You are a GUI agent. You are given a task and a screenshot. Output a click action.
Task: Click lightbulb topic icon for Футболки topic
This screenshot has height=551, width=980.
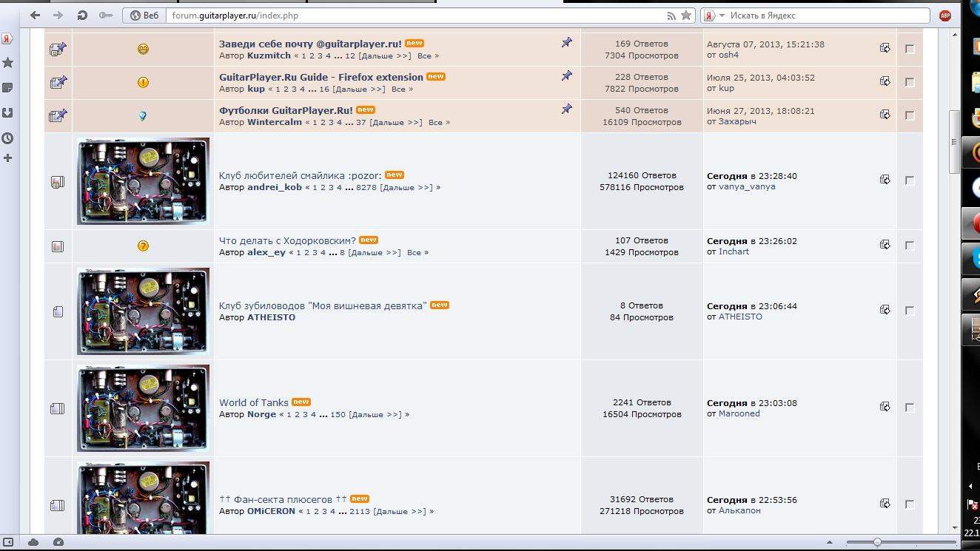[x=143, y=116]
